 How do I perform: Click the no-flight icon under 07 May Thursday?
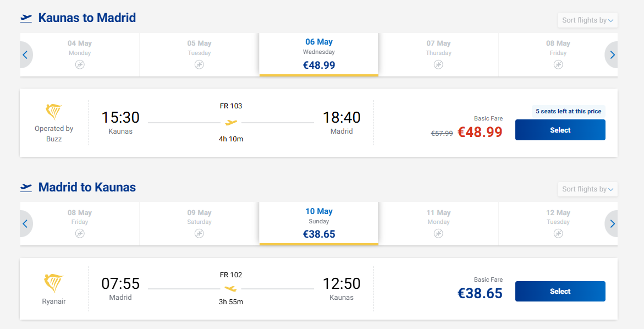(438, 64)
